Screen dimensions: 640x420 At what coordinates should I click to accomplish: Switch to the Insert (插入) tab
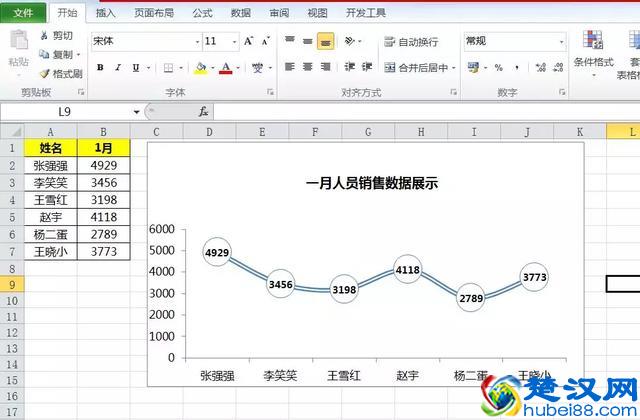(105, 13)
